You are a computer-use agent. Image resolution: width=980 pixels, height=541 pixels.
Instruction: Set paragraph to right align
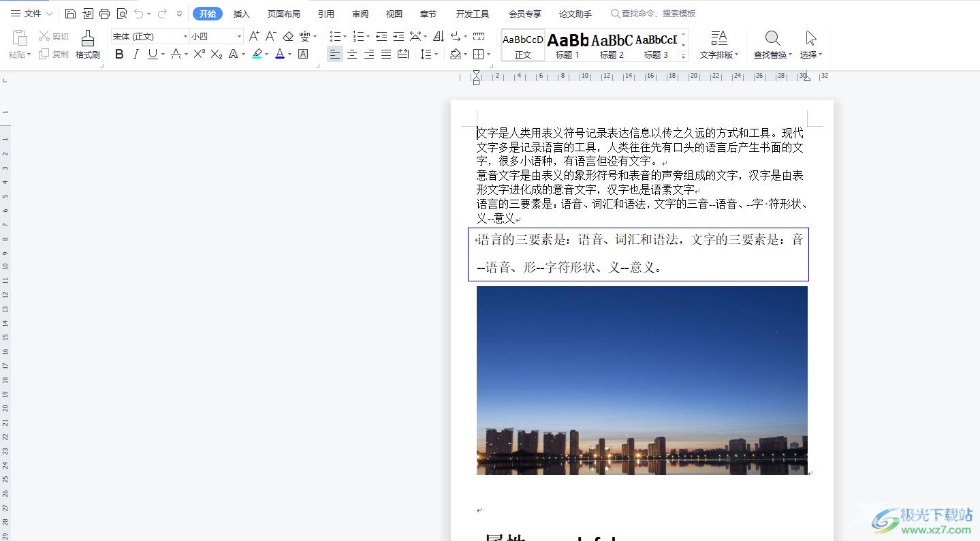tap(369, 54)
